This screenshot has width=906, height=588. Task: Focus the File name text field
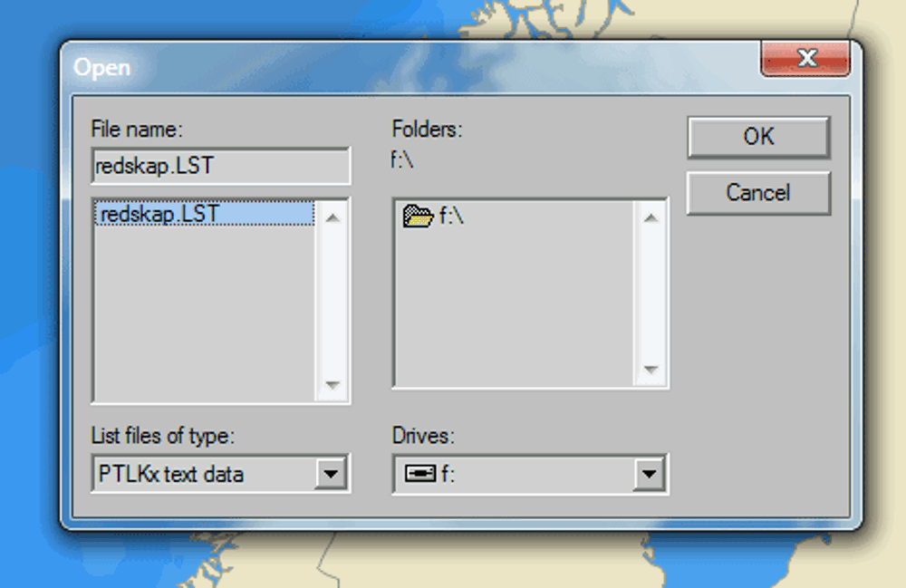[x=220, y=167]
